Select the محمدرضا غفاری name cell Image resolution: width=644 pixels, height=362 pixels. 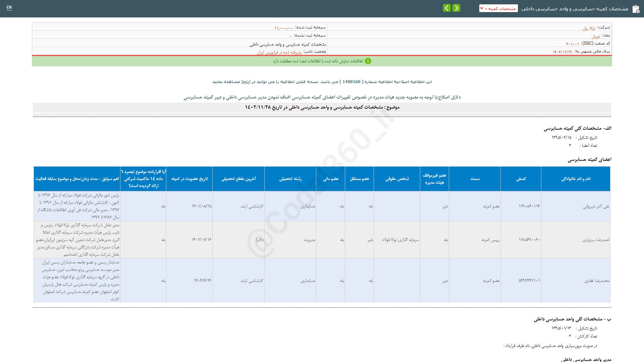tap(597, 281)
